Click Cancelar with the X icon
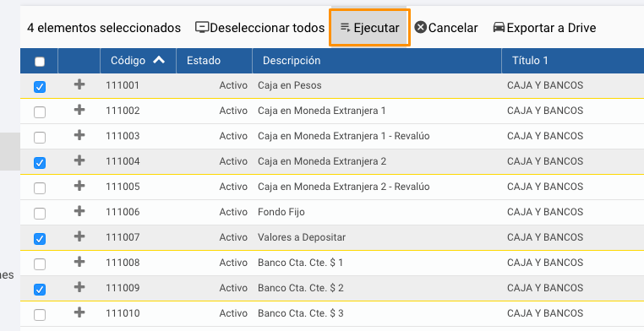 [446, 28]
